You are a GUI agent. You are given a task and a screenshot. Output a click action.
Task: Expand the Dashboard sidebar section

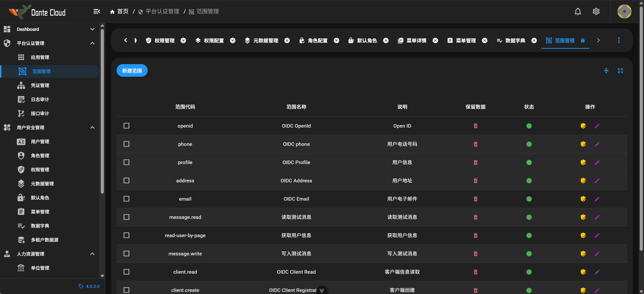pos(92,29)
